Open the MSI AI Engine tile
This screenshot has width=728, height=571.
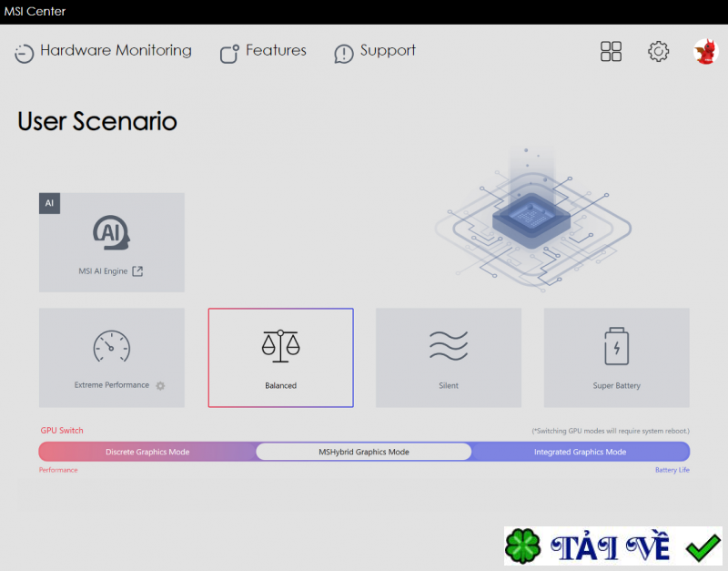[x=111, y=242]
